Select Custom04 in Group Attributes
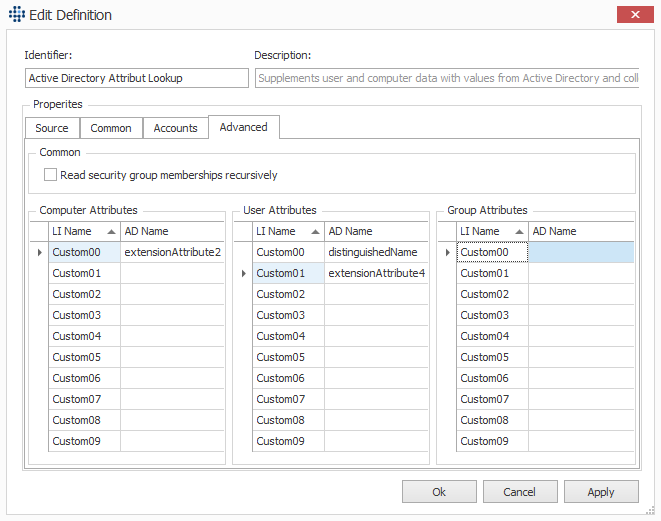 click(x=492, y=336)
